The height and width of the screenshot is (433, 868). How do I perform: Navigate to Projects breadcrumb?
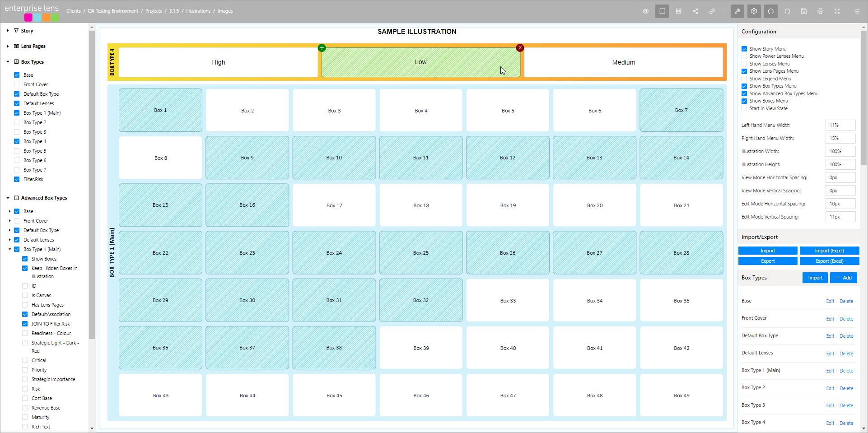click(153, 11)
